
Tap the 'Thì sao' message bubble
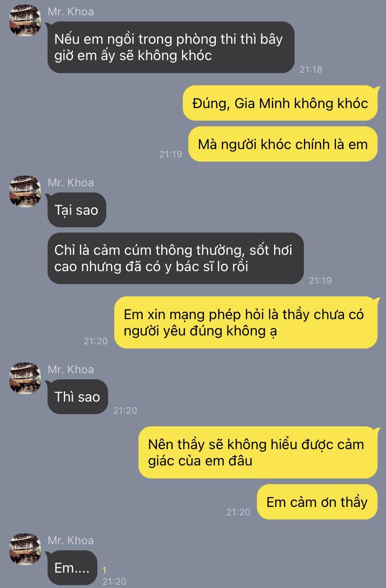78,397
